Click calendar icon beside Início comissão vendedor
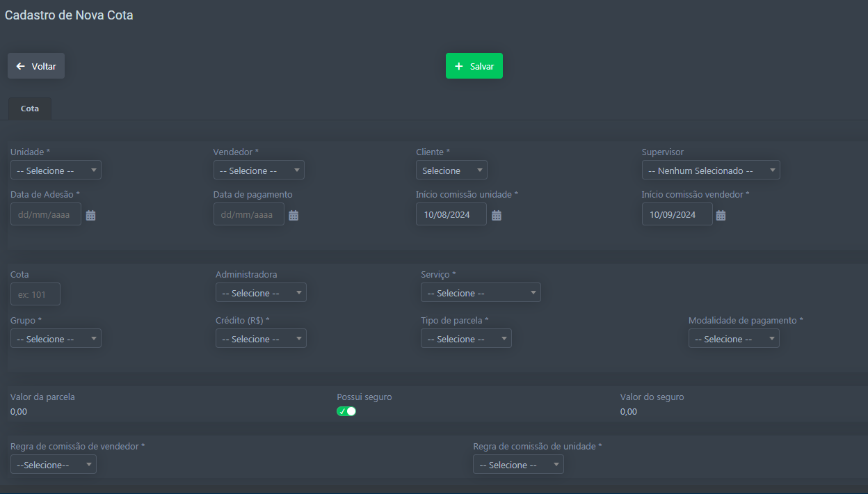868x494 pixels. 721,216
